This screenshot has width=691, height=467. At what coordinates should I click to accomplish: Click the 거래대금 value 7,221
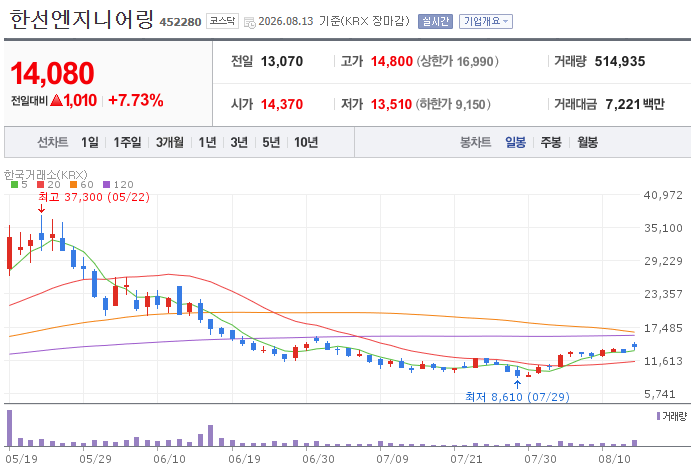(x=623, y=104)
